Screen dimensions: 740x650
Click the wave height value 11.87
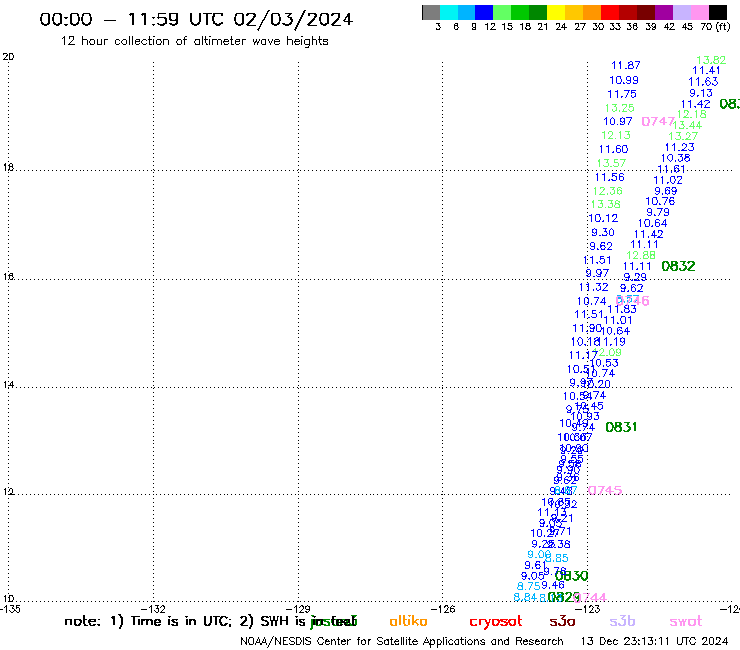[x=626, y=66]
